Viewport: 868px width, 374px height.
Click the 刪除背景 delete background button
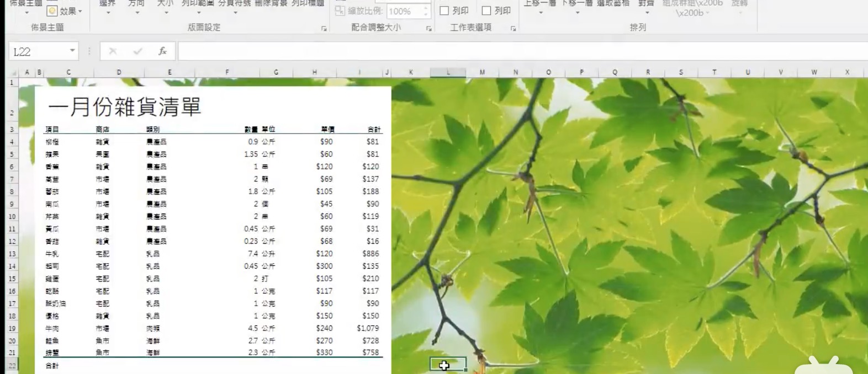pos(272,3)
